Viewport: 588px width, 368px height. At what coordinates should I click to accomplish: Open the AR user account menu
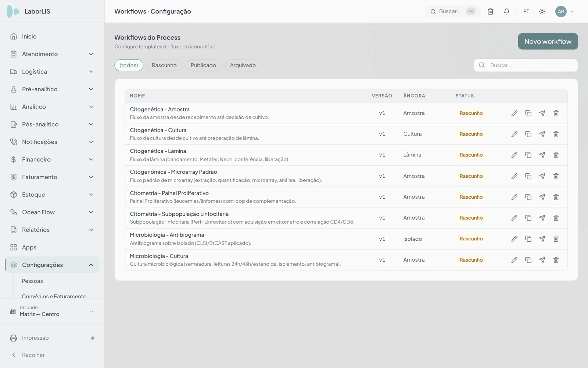(565, 11)
